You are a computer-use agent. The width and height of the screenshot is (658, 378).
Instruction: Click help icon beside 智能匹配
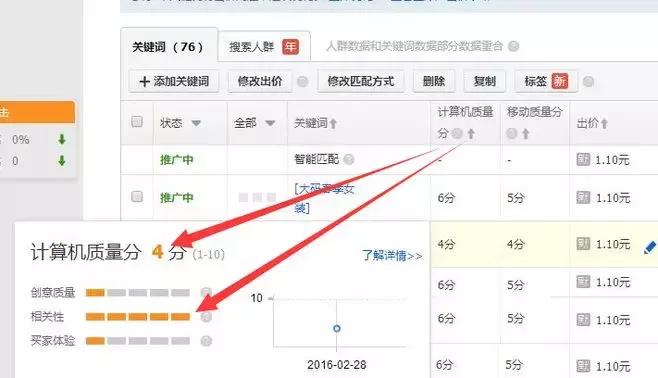click(x=349, y=159)
